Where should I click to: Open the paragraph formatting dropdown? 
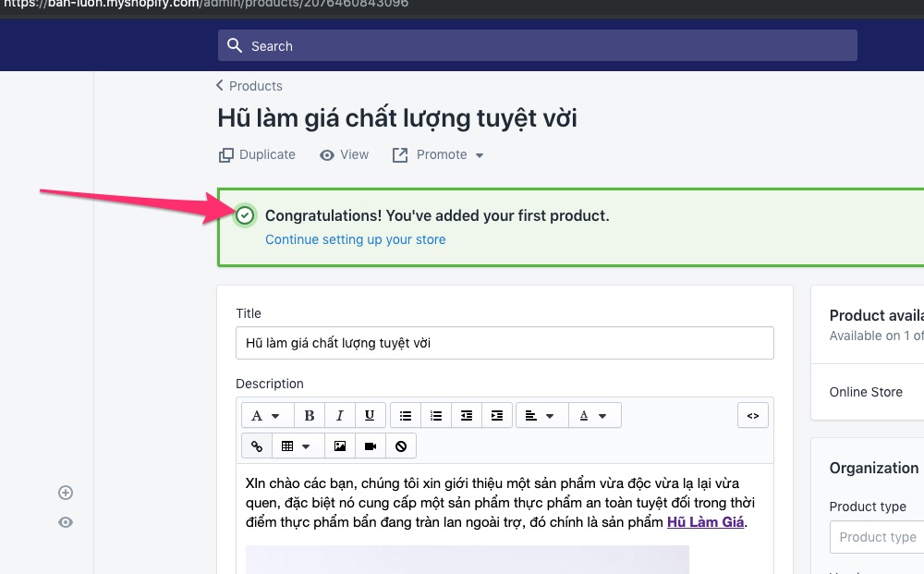pos(267,415)
